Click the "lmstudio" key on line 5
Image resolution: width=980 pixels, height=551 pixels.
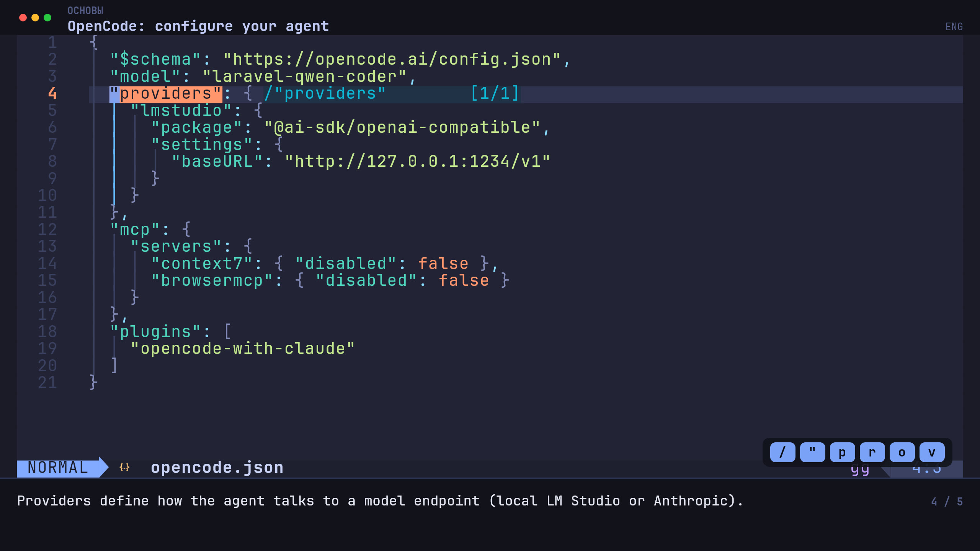pyautogui.click(x=181, y=111)
